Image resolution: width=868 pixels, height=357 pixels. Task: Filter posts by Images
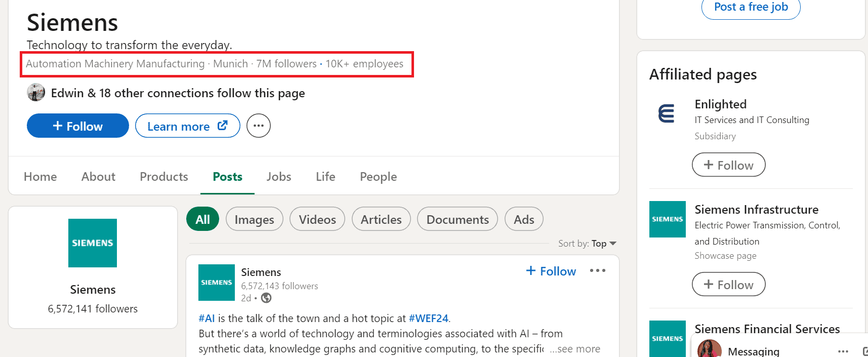tap(254, 219)
